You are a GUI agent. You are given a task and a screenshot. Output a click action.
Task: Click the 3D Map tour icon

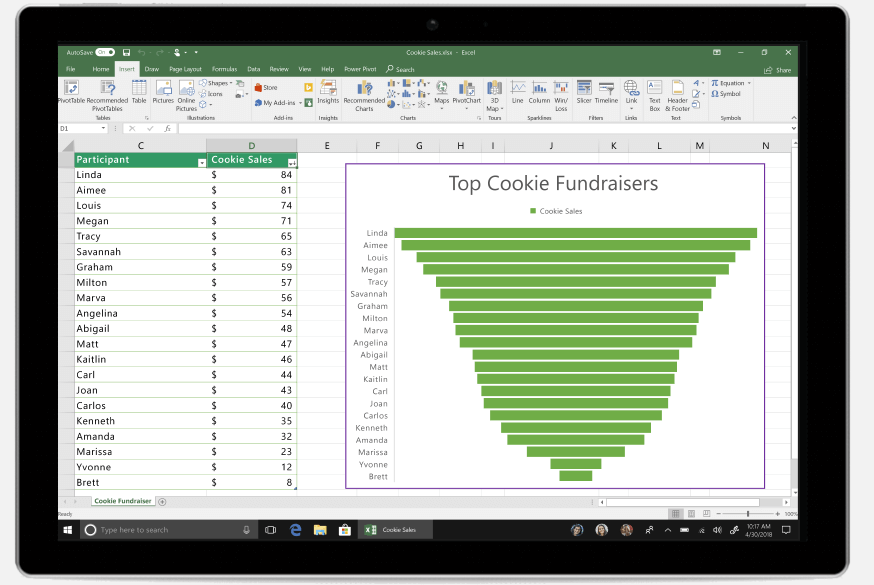click(494, 95)
